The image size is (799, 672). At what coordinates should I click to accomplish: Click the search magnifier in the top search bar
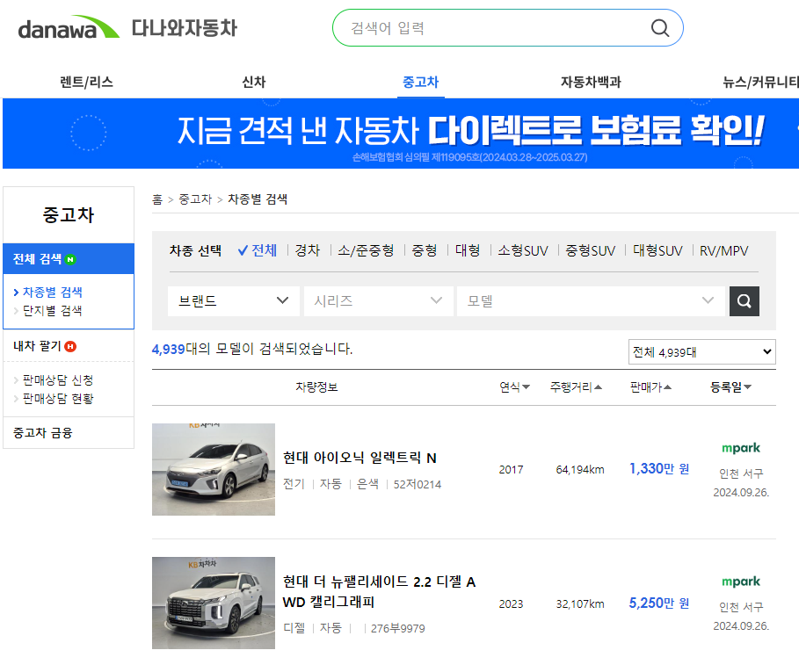[x=659, y=27]
